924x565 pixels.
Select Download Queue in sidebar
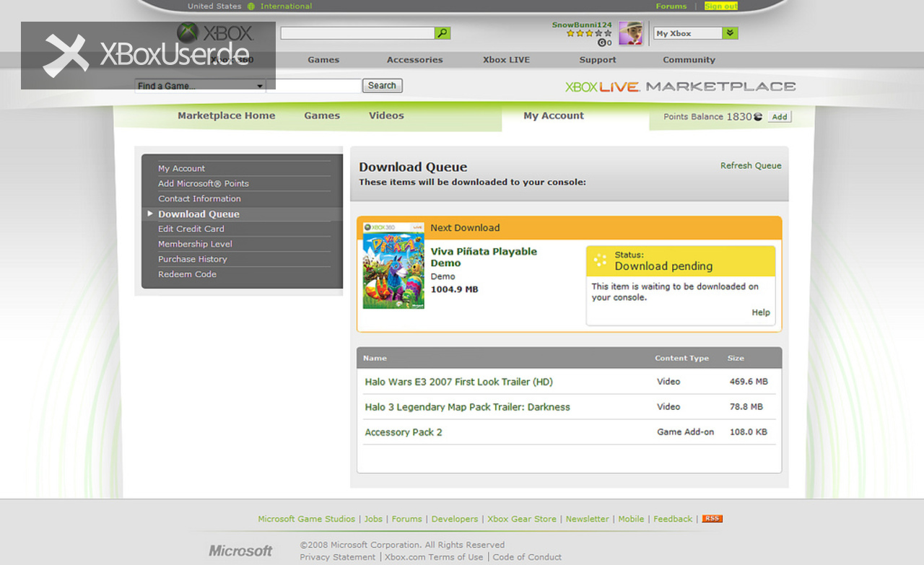tap(199, 214)
